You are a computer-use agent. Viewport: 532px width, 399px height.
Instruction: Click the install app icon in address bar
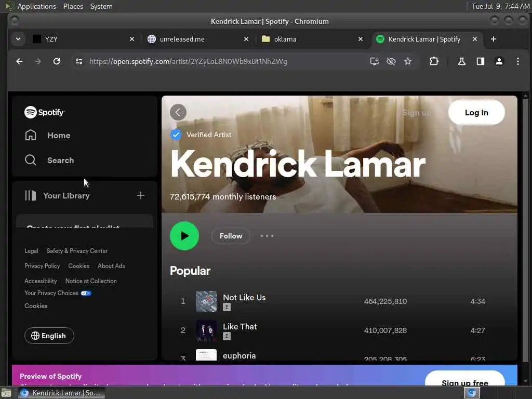374,61
